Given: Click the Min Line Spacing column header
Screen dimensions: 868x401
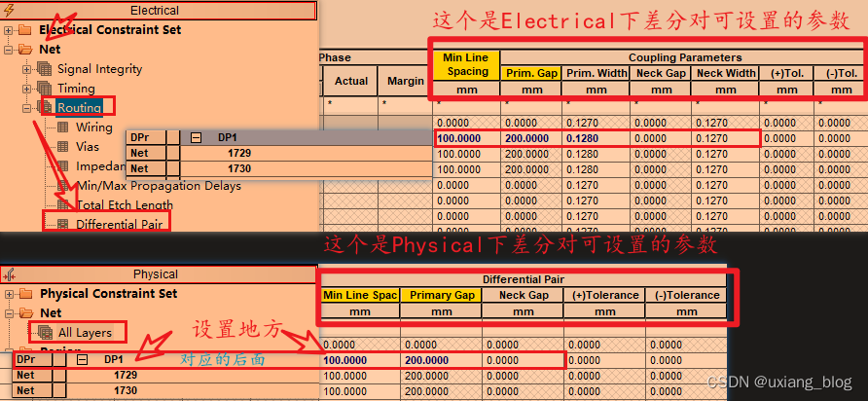Looking at the screenshot, I should point(468,65).
